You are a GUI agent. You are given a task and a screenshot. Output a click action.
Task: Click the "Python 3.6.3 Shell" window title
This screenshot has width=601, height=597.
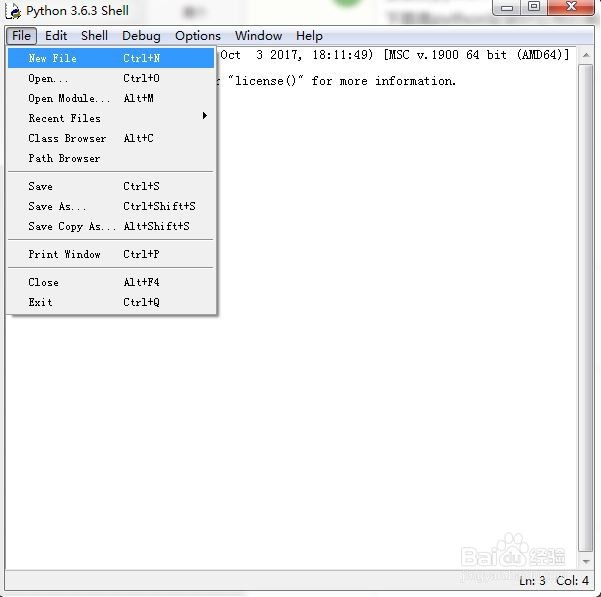(x=77, y=11)
